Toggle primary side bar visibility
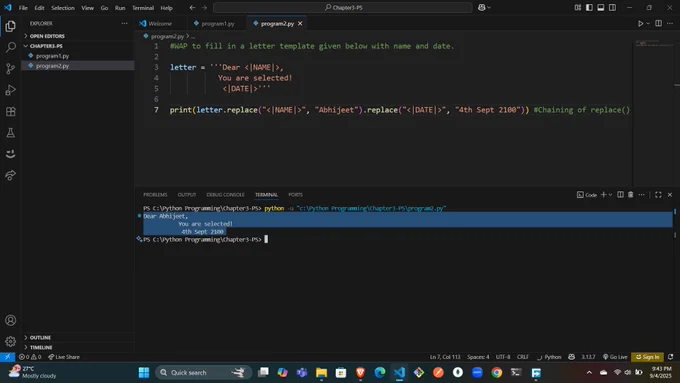 coord(589,7)
